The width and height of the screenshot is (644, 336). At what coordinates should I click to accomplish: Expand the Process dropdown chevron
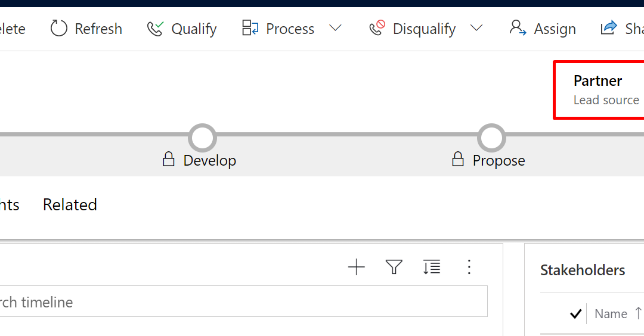[335, 28]
